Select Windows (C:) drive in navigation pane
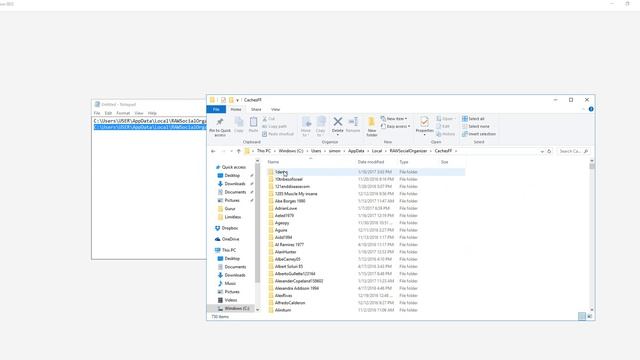The image size is (640, 360). 233,309
